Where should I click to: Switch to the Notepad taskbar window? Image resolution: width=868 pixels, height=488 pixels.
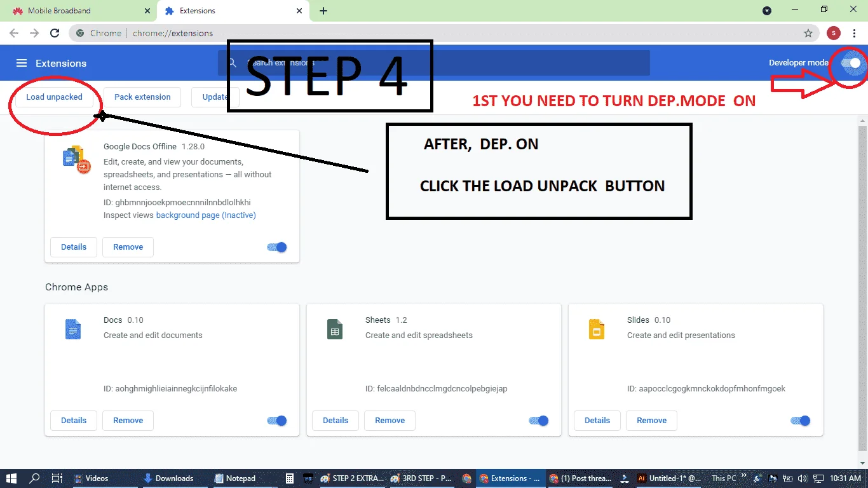pos(241,478)
